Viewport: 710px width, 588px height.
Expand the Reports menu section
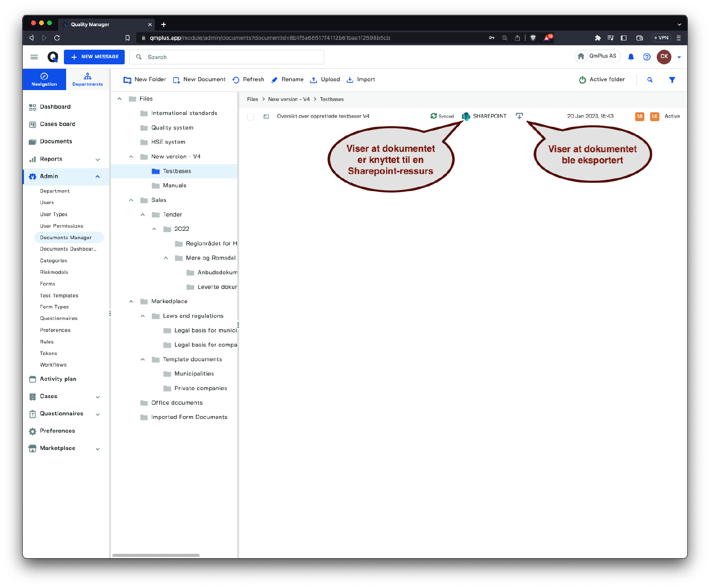pyautogui.click(x=98, y=159)
